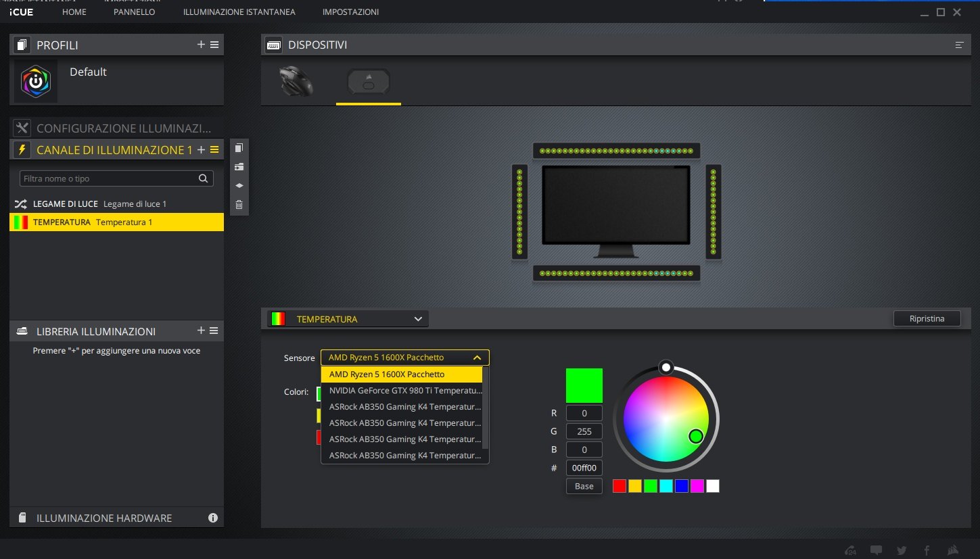Click the Sensore list scrollbar
Viewport: 980px width, 559px height.
pyautogui.click(x=485, y=408)
